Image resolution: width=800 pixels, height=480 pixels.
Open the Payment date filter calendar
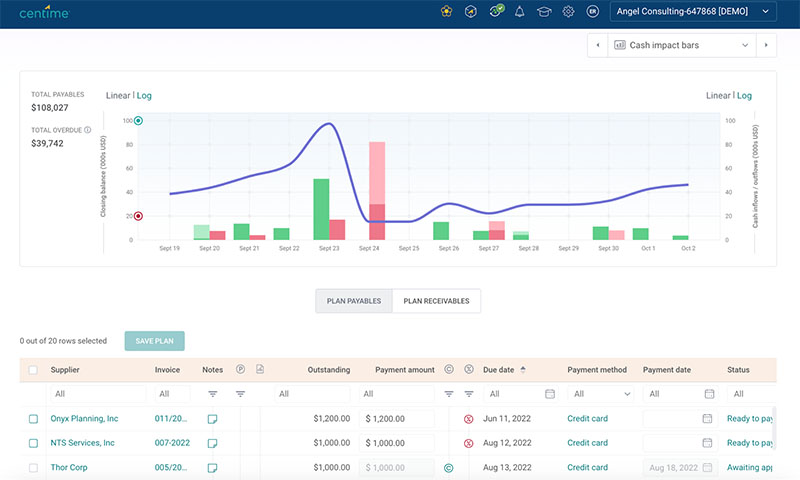[x=709, y=394]
